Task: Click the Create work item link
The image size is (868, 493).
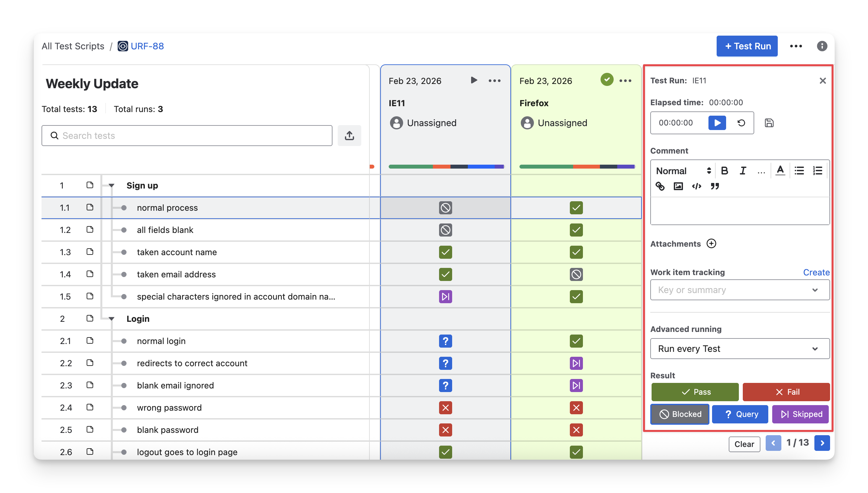Action: 816,272
